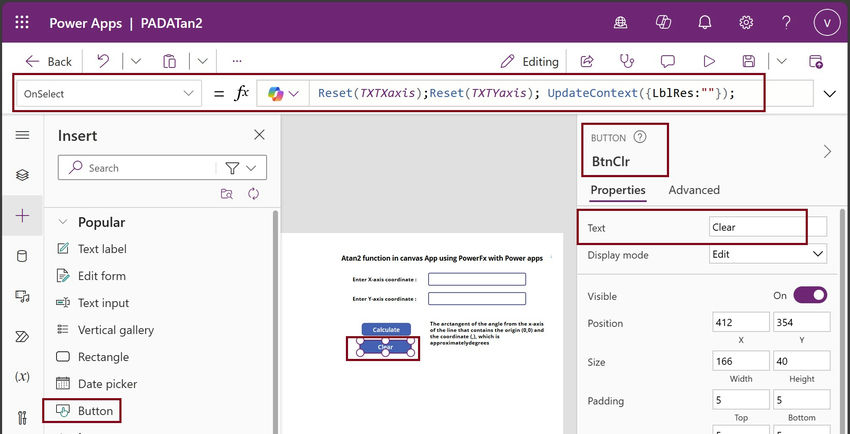Open the filter dropdown in Insert search
The height and width of the screenshot is (434, 850).
pos(241,168)
